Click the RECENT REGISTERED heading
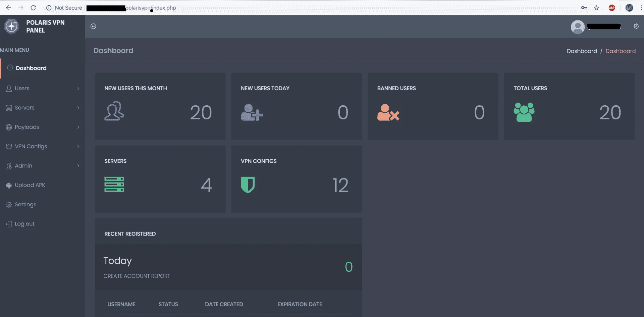 tap(130, 234)
